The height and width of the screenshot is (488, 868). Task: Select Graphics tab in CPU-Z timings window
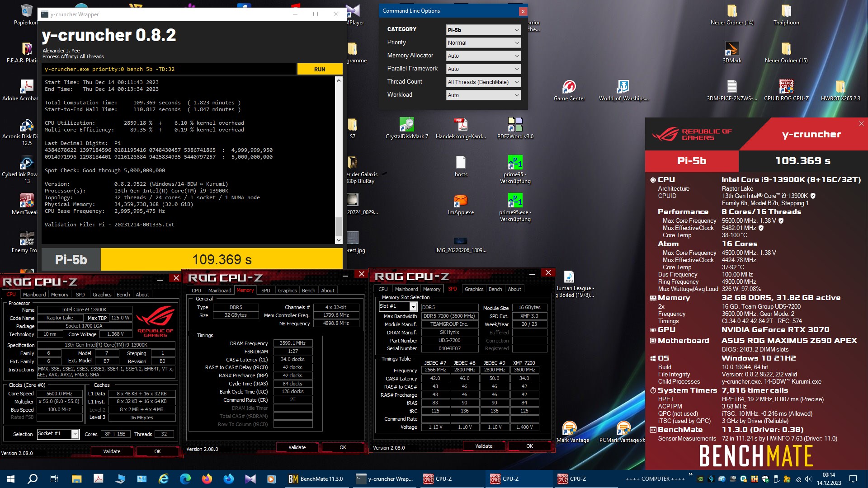[x=288, y=291]
